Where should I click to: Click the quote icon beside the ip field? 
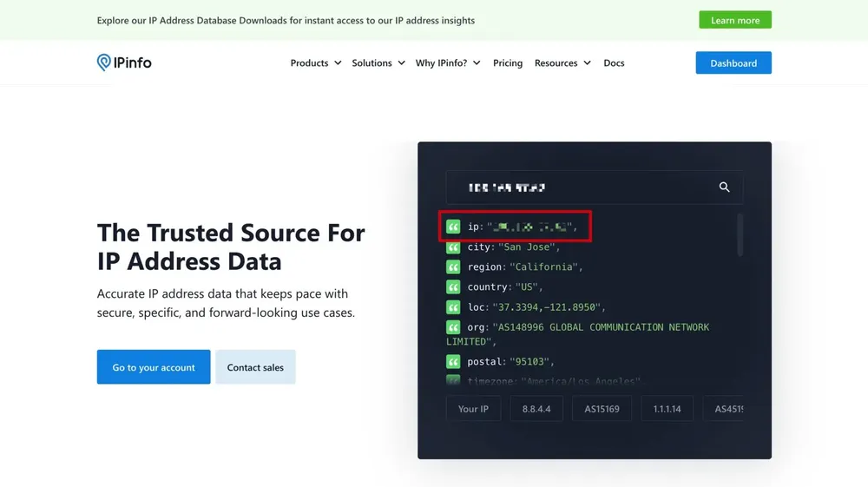tap(453, 227)
